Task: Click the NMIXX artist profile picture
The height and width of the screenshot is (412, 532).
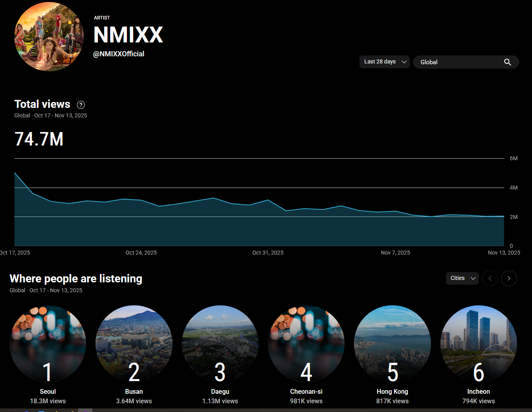Action: pos(49,36)
